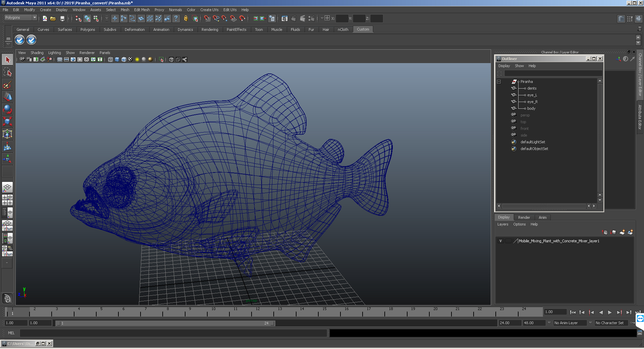This screenshot has height=349, width=644.
Task: Enable Textured checker display in viewport
Action: tap(130, 59)
